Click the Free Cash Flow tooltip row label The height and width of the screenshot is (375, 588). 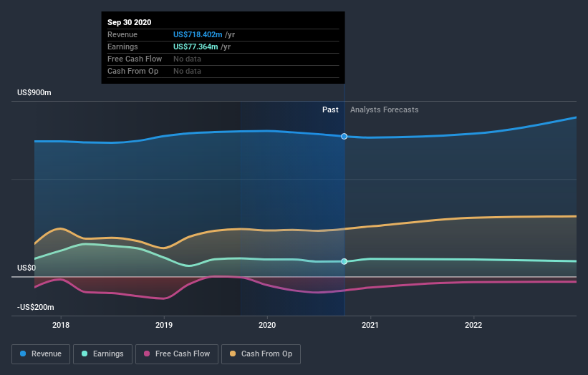point(135,59)
